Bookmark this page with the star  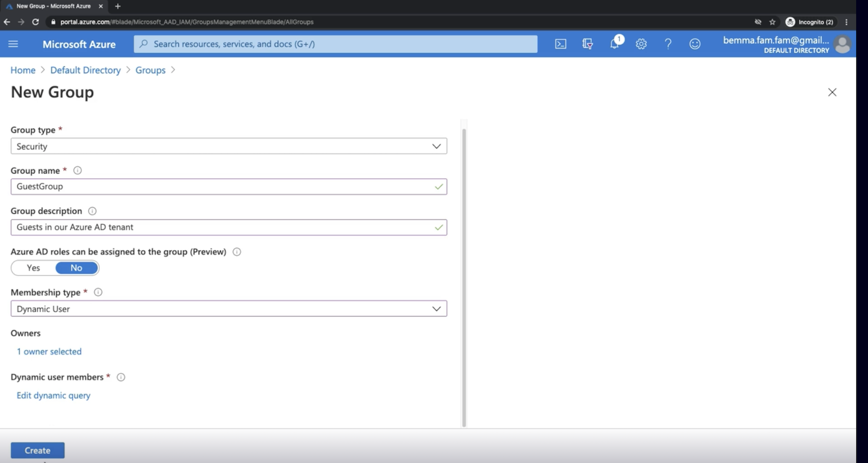click(x=772, y=22)
